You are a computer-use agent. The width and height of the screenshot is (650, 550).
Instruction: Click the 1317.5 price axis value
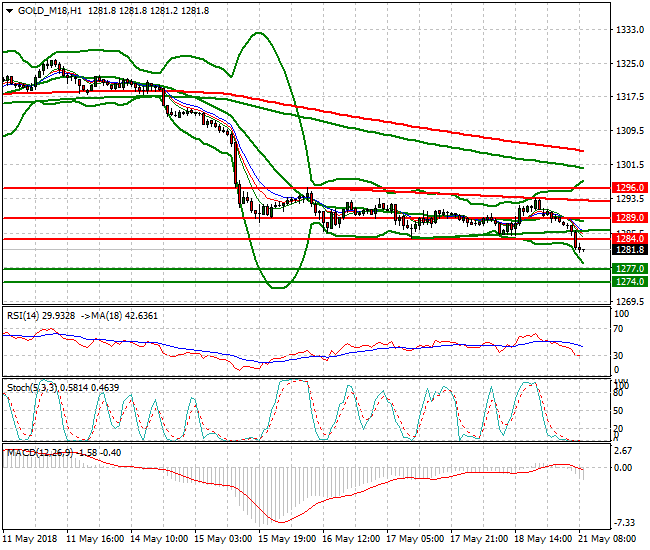630,97
